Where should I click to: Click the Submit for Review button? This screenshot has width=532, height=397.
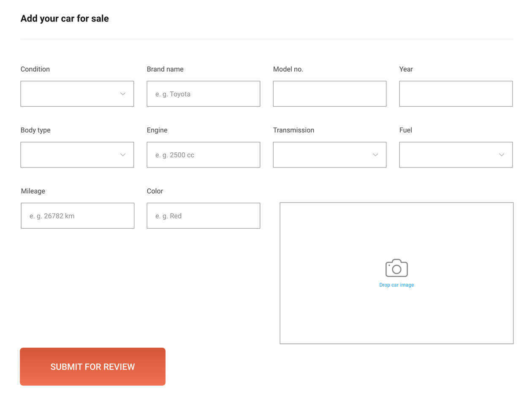pyautogui.click(x=92, y=367)
